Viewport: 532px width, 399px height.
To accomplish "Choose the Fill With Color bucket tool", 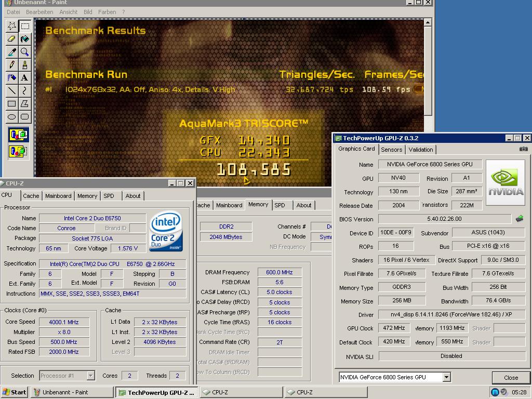I will pyautogui.click(x=25, y=38).
